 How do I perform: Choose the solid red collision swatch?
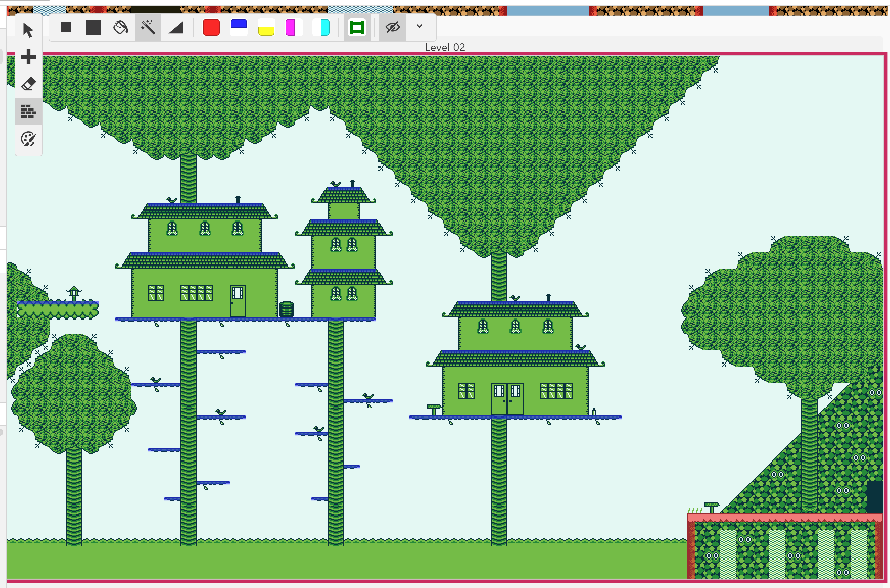tap(211, 27)
